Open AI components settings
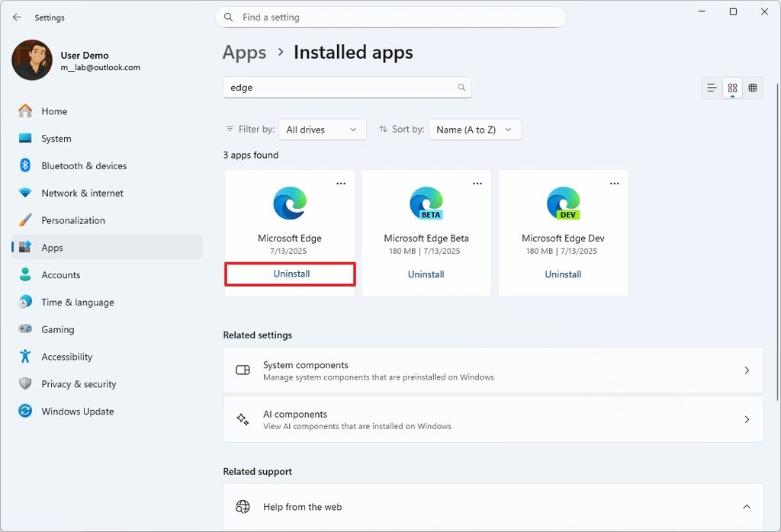 tap(493, 419)
